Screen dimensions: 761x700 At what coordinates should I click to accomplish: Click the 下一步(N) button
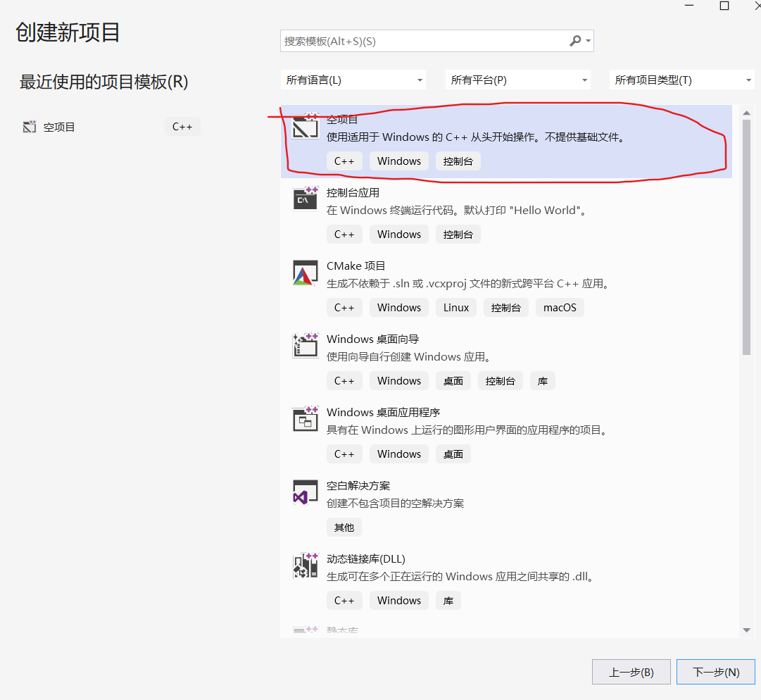click(x=716, y=672)
